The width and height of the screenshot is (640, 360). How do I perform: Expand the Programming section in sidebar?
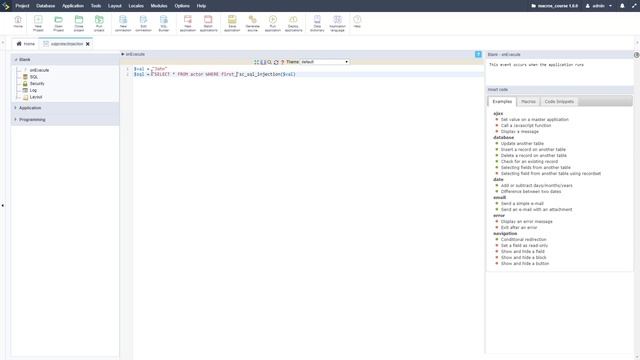pyautogui.click(x=65, y=120)
